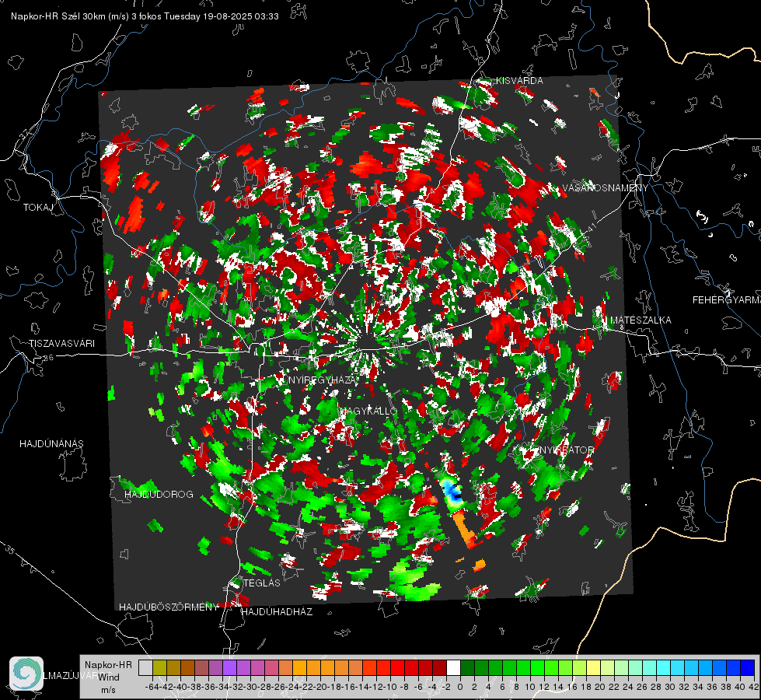Click the '-64' value on the legend scale
This screenshot has height=700, width=761.
pyautogui.click(x=152, y=687)
